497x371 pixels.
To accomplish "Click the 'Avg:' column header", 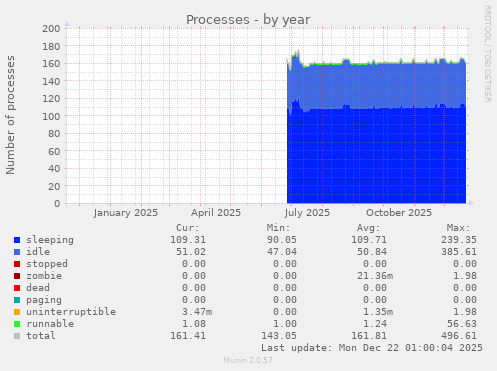I will tap(369, 228).
